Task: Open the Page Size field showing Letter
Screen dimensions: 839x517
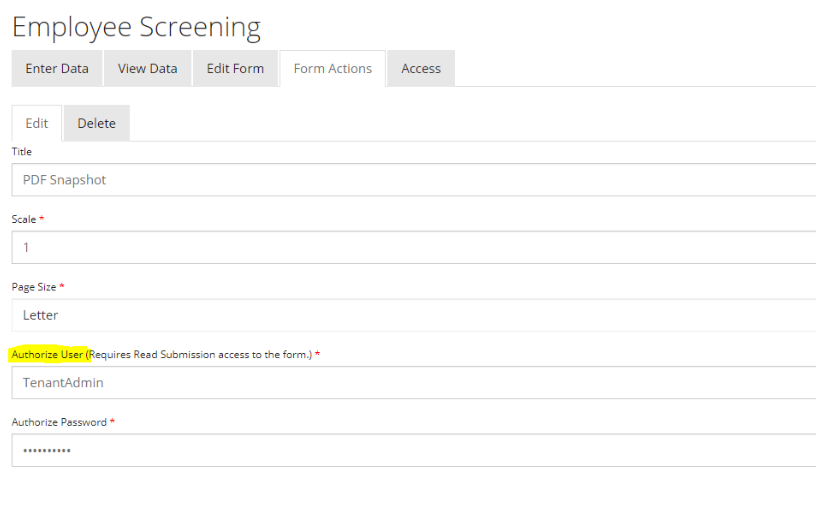Action: coord(415,315)
